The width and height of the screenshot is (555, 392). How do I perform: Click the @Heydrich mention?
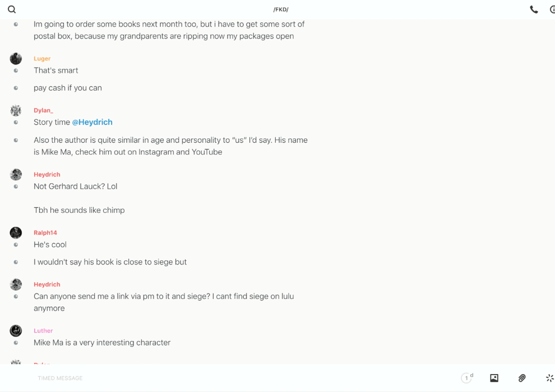pyautogui.click(x=92, y=122)
